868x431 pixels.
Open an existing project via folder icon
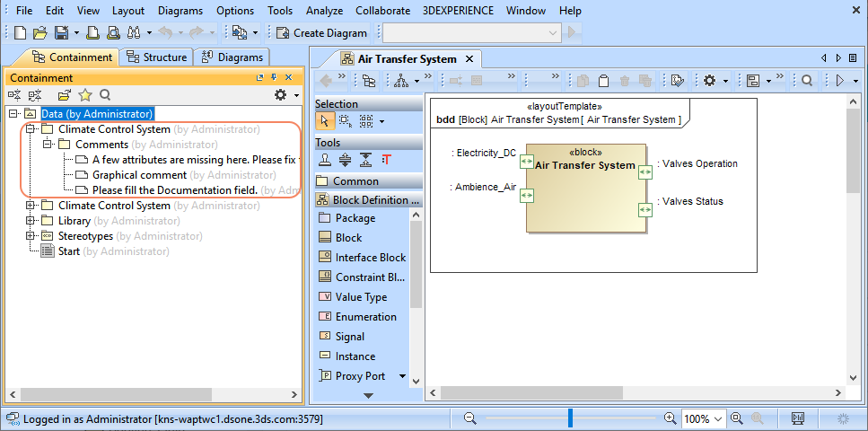pyautogui.click(x=40, y=32)
